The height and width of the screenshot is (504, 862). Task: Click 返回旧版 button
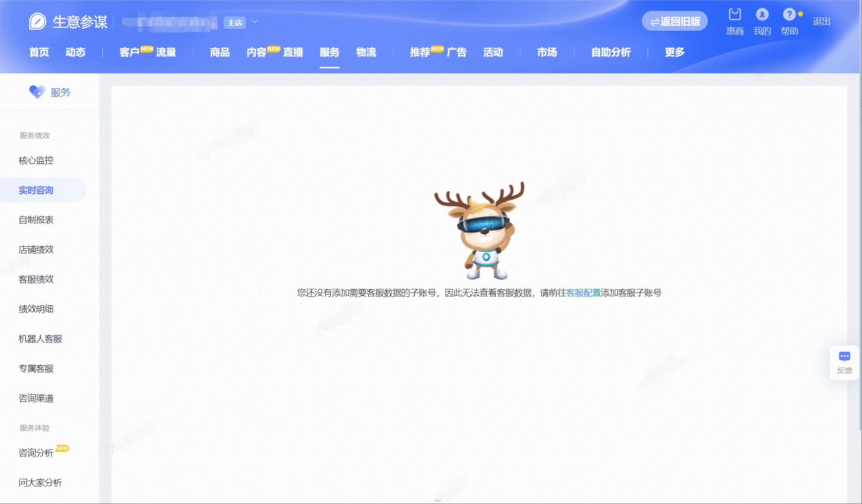[x=675, y=21]
